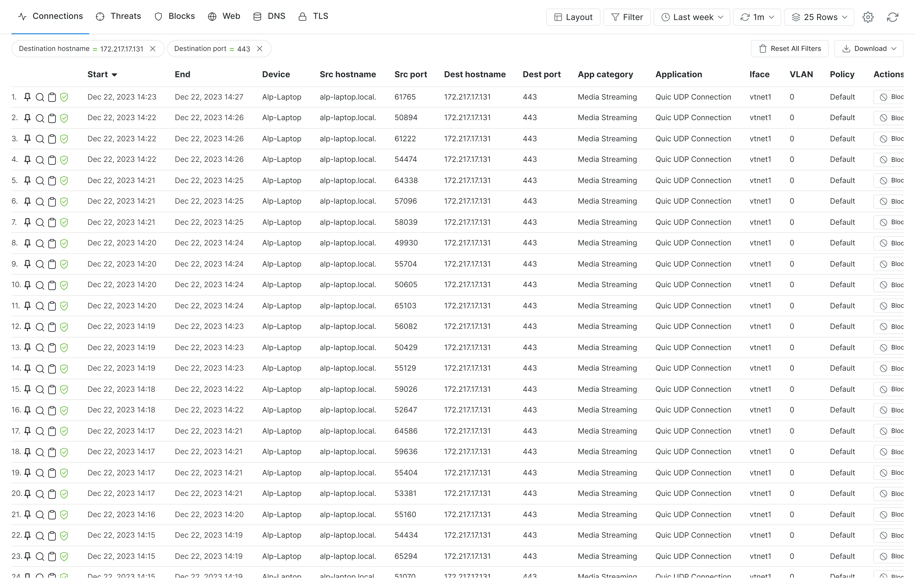Click magnifier icon in row 2
Image resolution: width=915 pixels, height=588 pixels.
pos(40,118)
